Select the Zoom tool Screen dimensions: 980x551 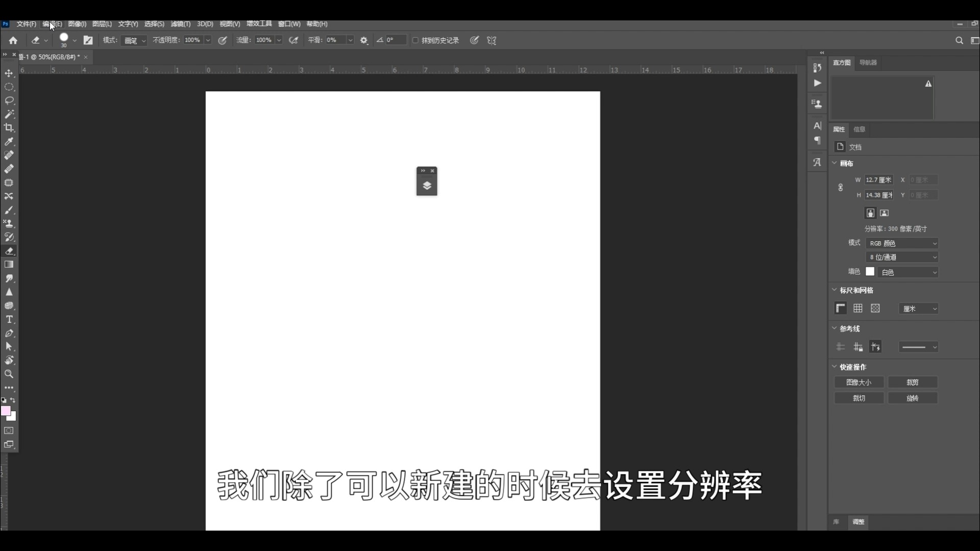click(x=9, y=374)
